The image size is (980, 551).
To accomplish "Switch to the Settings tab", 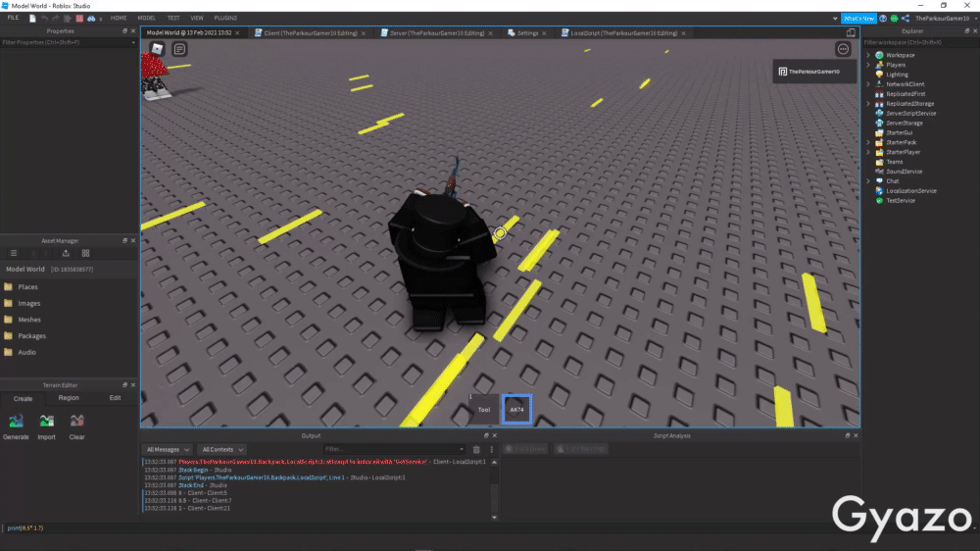I will pyautogui.click(x=527, y=33).
